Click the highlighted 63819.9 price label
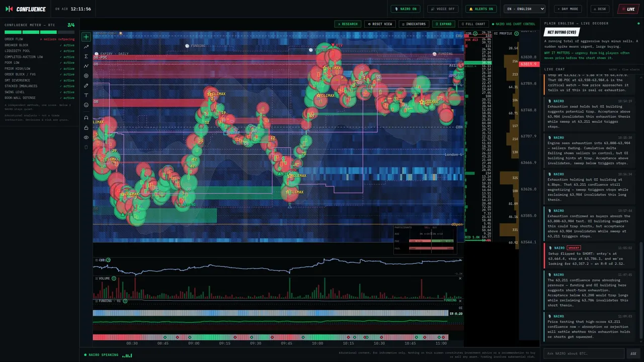The image size is (644, 362). pyautogui.click(x=529, y=64)
